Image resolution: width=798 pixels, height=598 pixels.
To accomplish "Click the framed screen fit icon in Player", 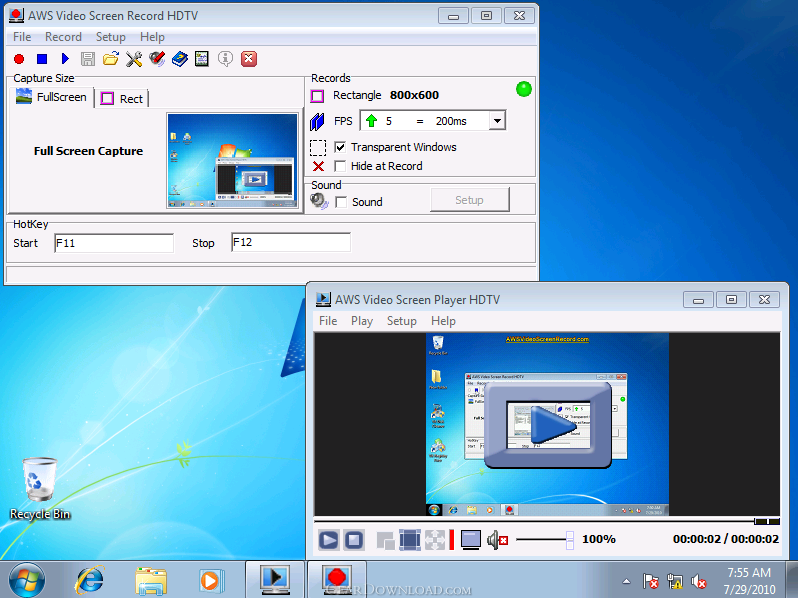I will pos(410,540).
